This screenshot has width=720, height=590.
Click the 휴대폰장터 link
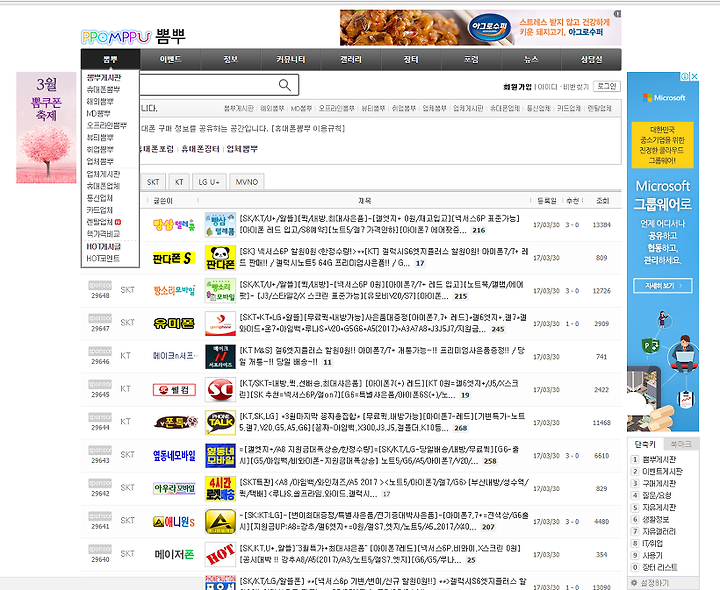pos(200,149)
